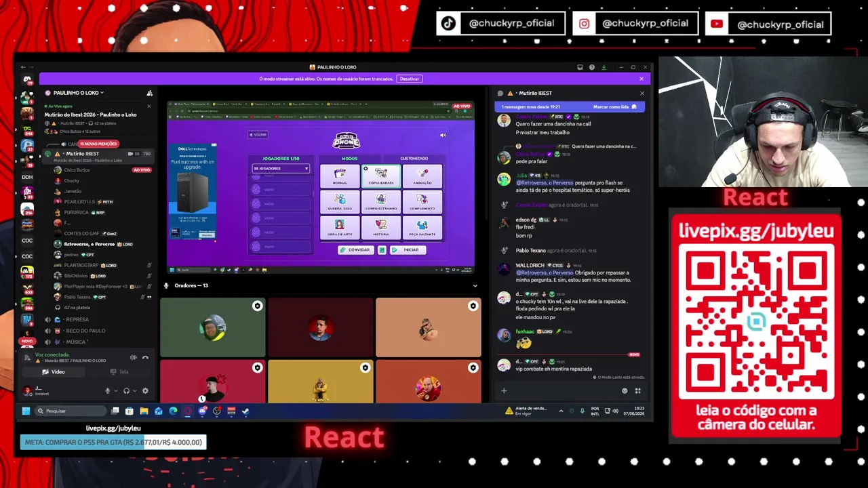The width and height of the screenshot is (868, 488).
Task: Click the Voltar button in shared game
Action: (258, 135)
